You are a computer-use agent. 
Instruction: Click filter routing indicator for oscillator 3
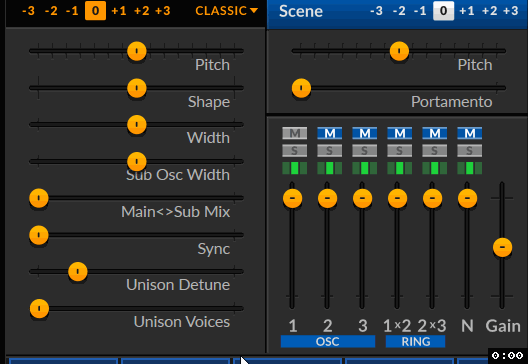click(365, 168)
